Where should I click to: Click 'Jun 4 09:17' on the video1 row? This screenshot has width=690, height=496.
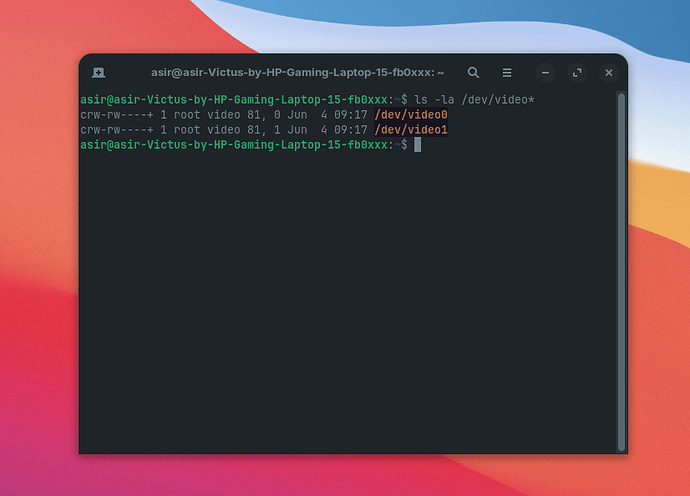327,130
